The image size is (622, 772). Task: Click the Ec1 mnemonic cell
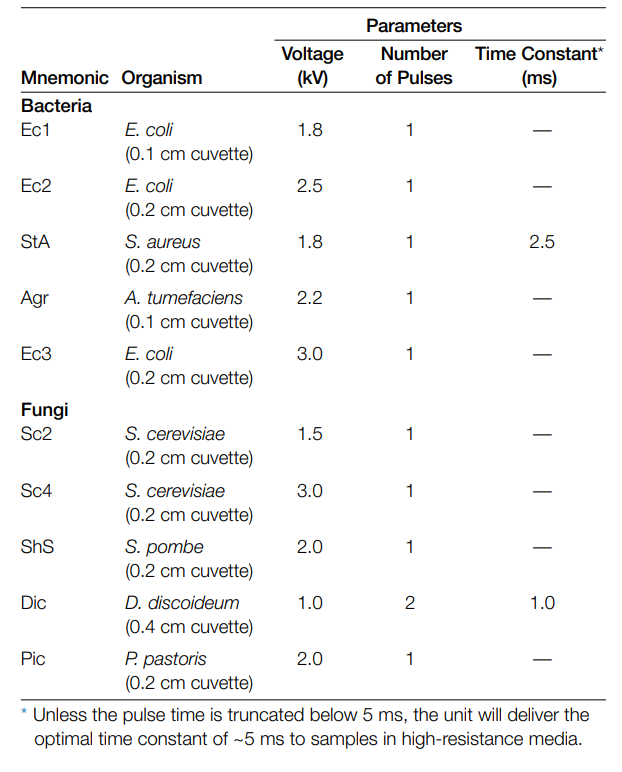tap(35, 130)
